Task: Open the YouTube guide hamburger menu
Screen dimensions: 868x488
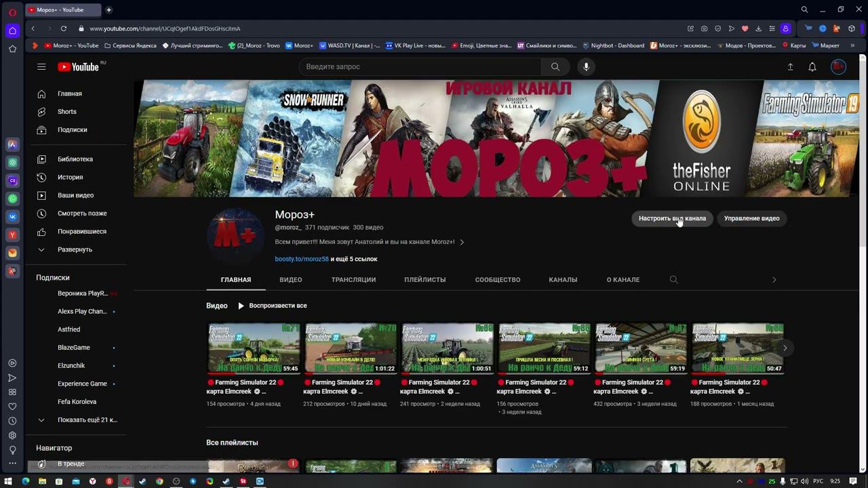Action: (x=41, y=66)
